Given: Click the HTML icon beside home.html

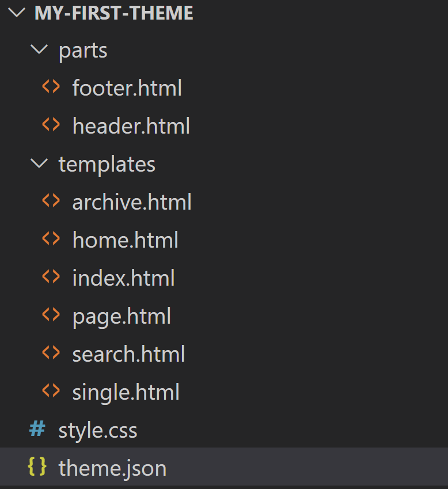Looking at the screenshot, I should tap(51, 238).
